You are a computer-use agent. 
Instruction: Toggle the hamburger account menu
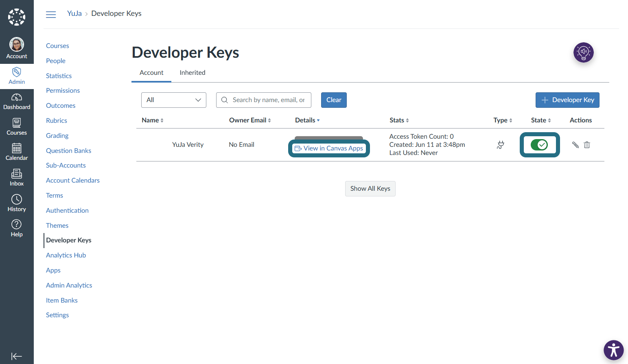[x=51, y=15]
